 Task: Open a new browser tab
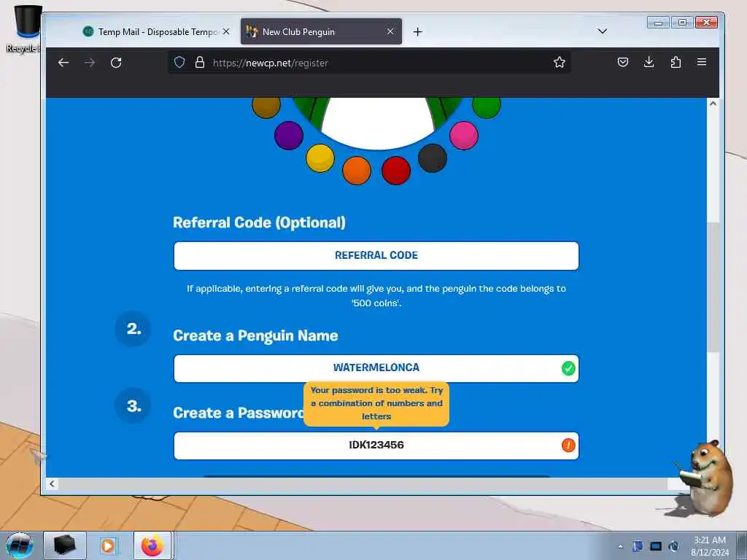418,32
